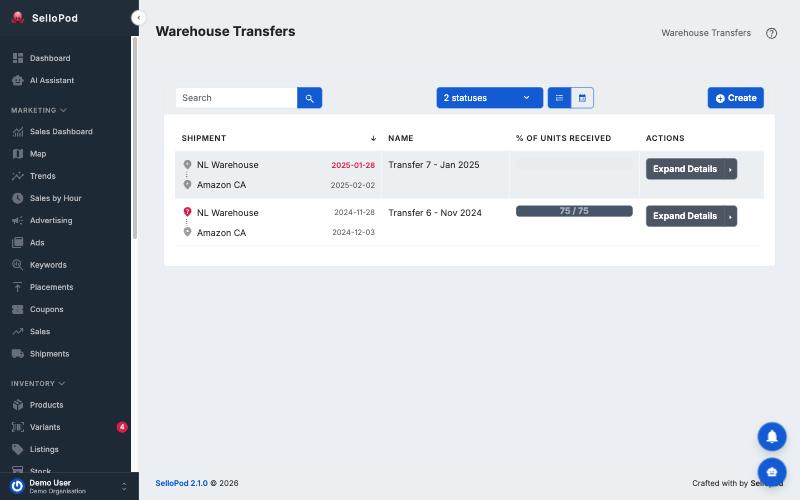Image resolution: width=800 pixels, height=500 pixels.
Task: Click the Sales Dashboard chart icon
Action: pos(18,132)
